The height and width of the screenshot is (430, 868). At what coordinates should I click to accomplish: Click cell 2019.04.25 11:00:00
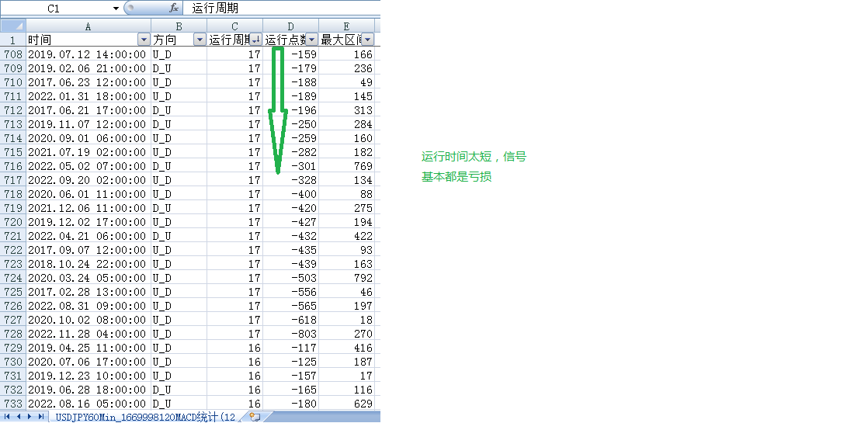tap(89, 348)
